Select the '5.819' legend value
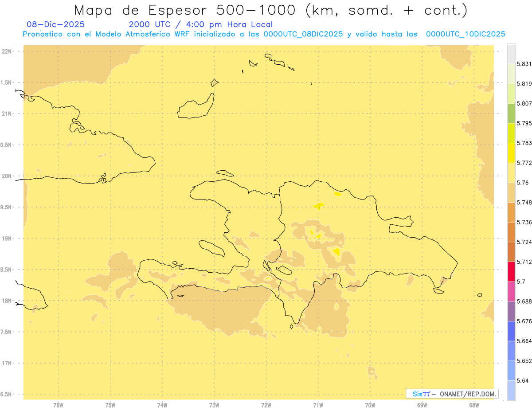This screenshot has height=411, width=532. pyautogui.click(x=524, y=83)
